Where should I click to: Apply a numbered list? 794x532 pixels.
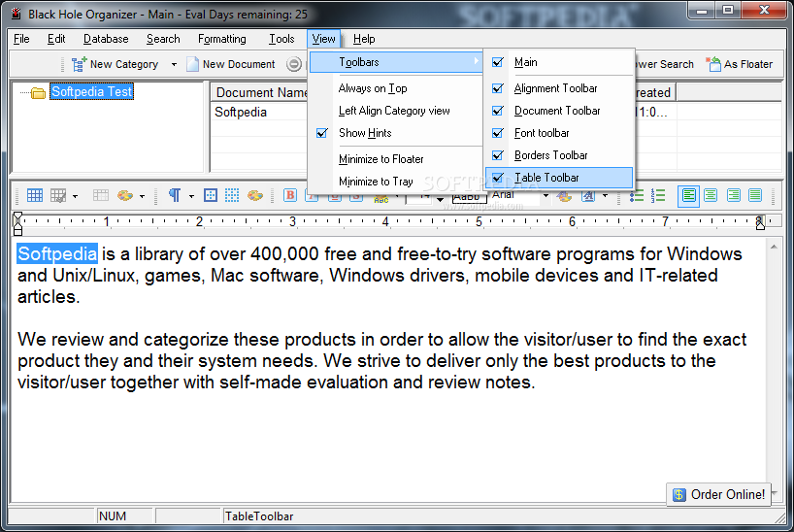(658, 195)
